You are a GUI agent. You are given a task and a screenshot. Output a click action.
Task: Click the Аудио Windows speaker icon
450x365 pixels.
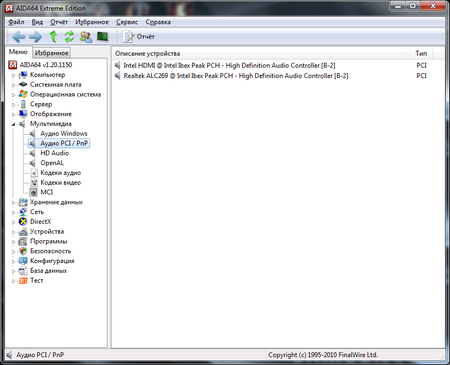[32, 134]
